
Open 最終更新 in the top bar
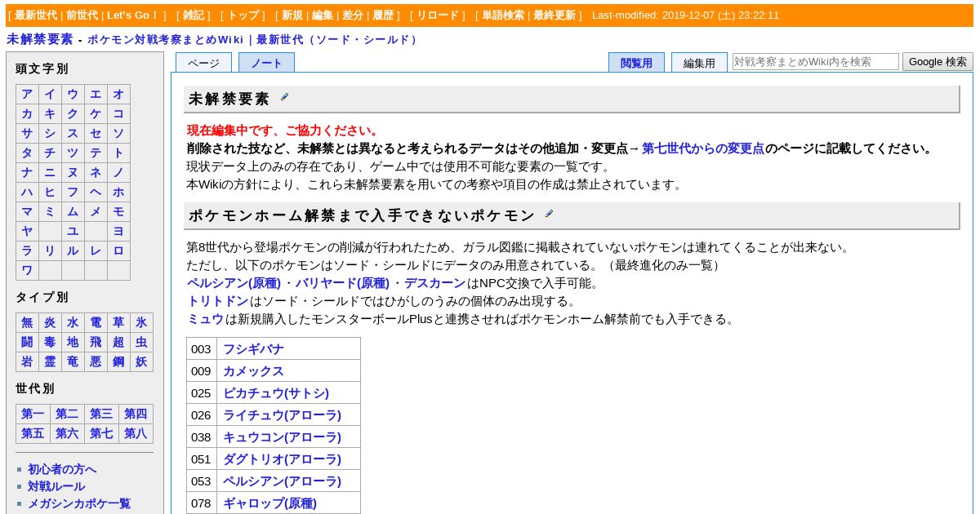tap(555, 16)
